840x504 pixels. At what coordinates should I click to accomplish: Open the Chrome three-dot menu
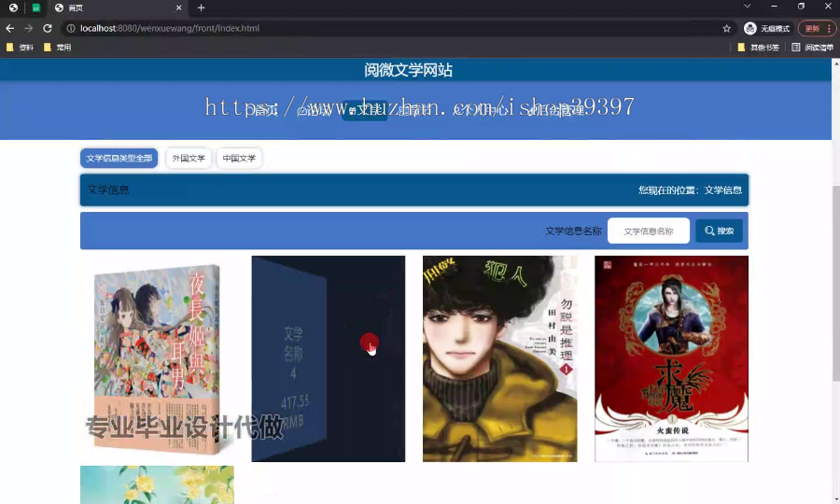830,28
